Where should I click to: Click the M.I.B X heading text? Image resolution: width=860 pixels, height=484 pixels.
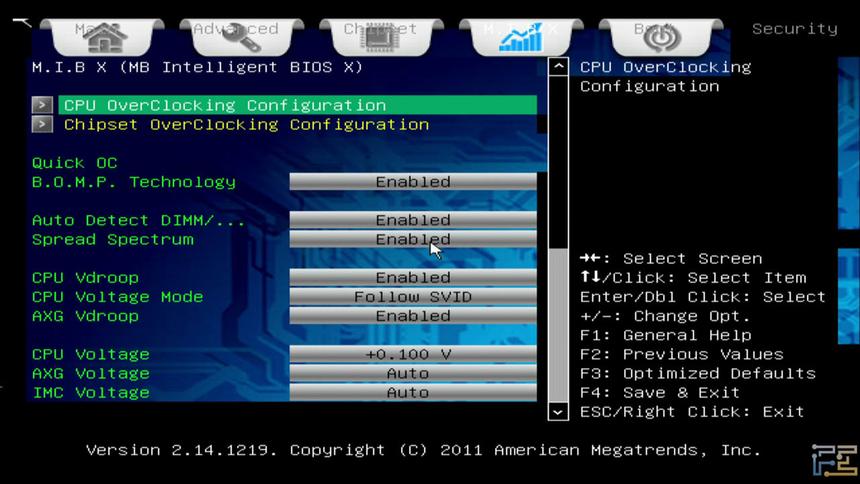197,67
